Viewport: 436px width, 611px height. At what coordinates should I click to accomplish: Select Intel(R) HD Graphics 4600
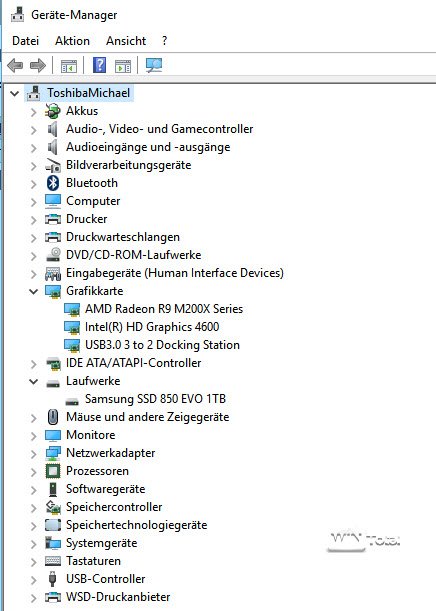[x=152, y=327]
